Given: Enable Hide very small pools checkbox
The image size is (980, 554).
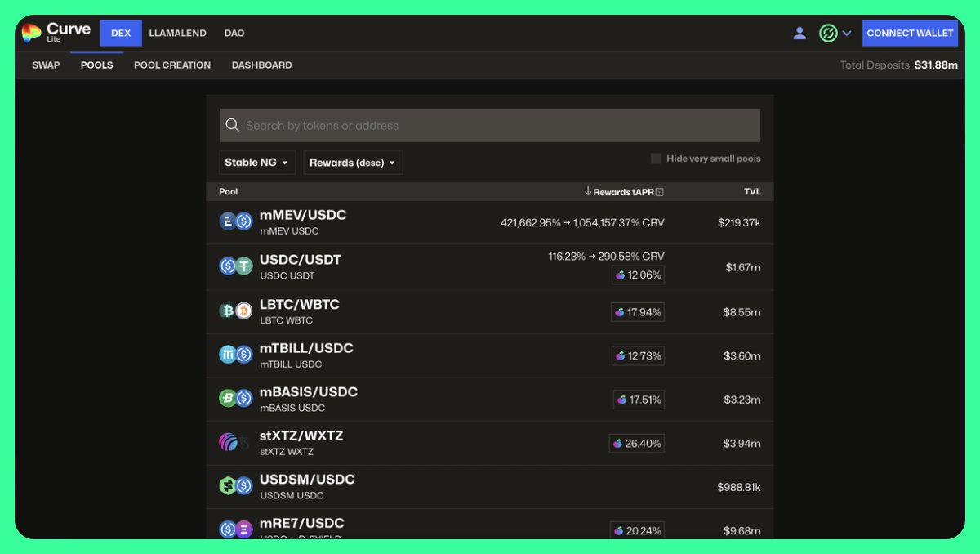Looking at the screenshot, I should pos(656,159).
